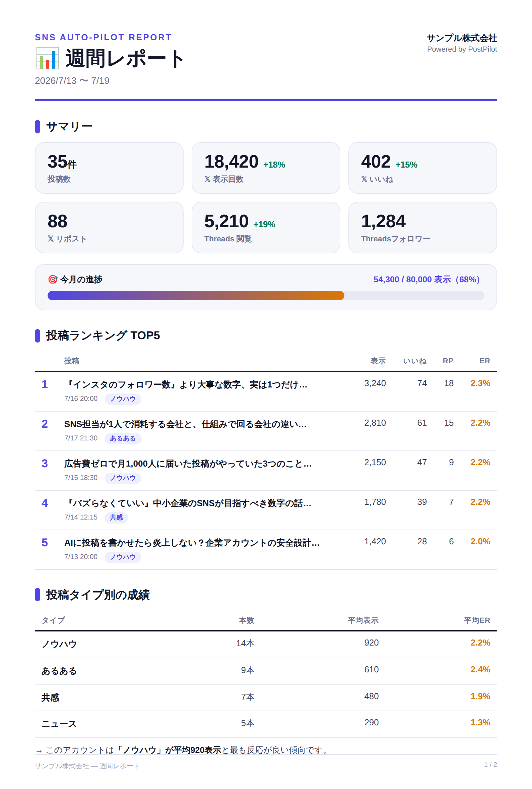Open post titled SNS担当が1人で消耗する会社と
The height and width of the screenshot is (789, 532).
185,424
